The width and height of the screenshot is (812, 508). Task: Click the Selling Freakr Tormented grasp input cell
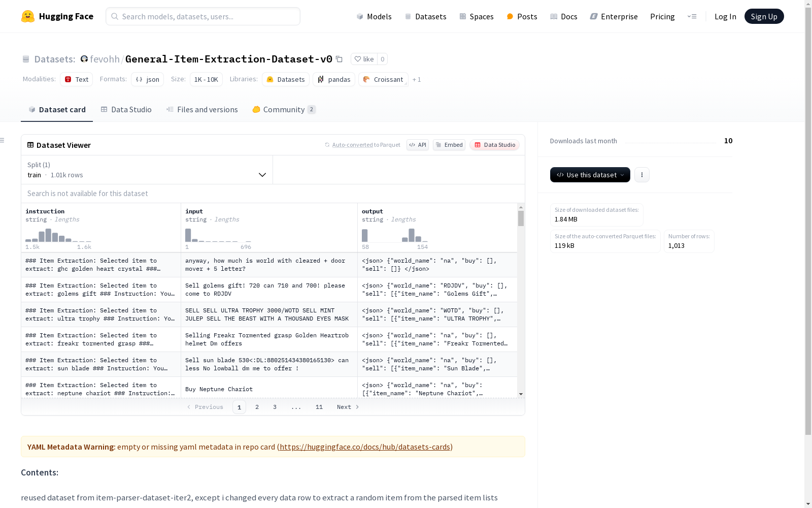tap(269, 339)
